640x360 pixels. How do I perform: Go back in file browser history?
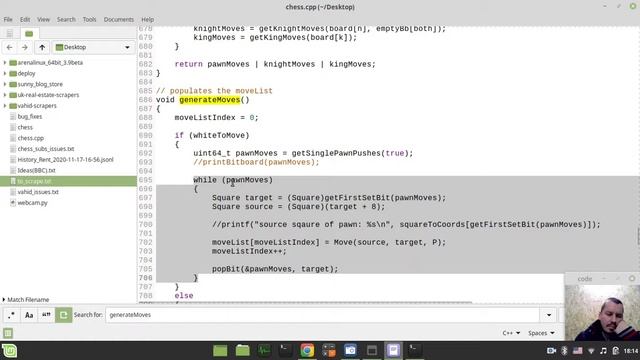tap(9, 47)
